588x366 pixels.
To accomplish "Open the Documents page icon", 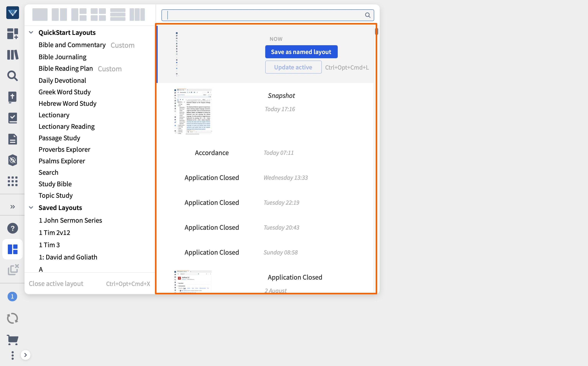I will click(x=13, y=139).
